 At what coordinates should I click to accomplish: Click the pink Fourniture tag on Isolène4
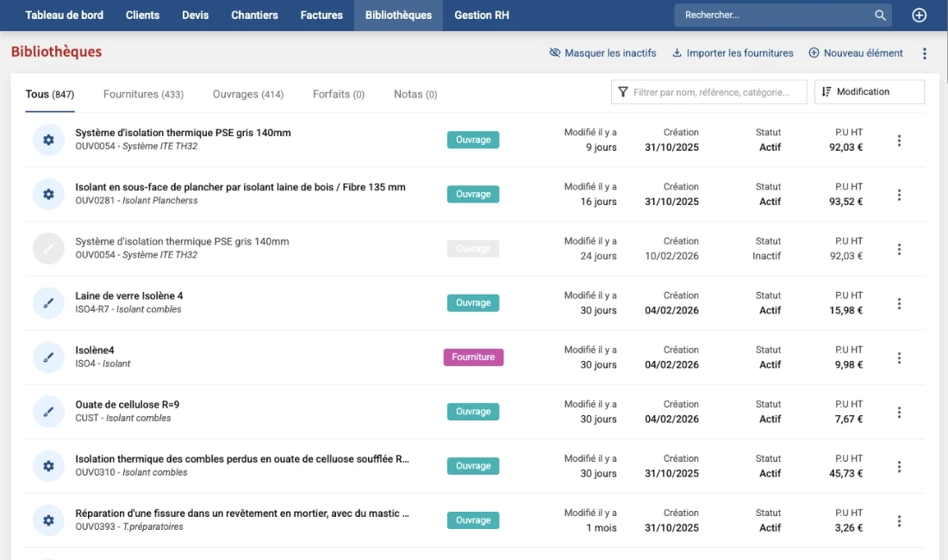473,358
